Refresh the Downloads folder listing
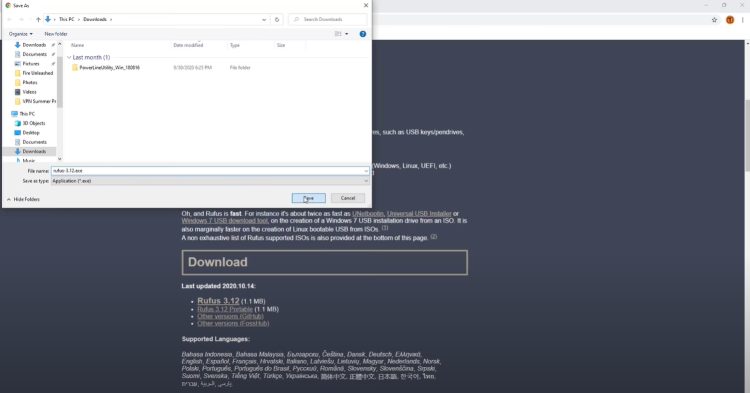 click(276, 20)
